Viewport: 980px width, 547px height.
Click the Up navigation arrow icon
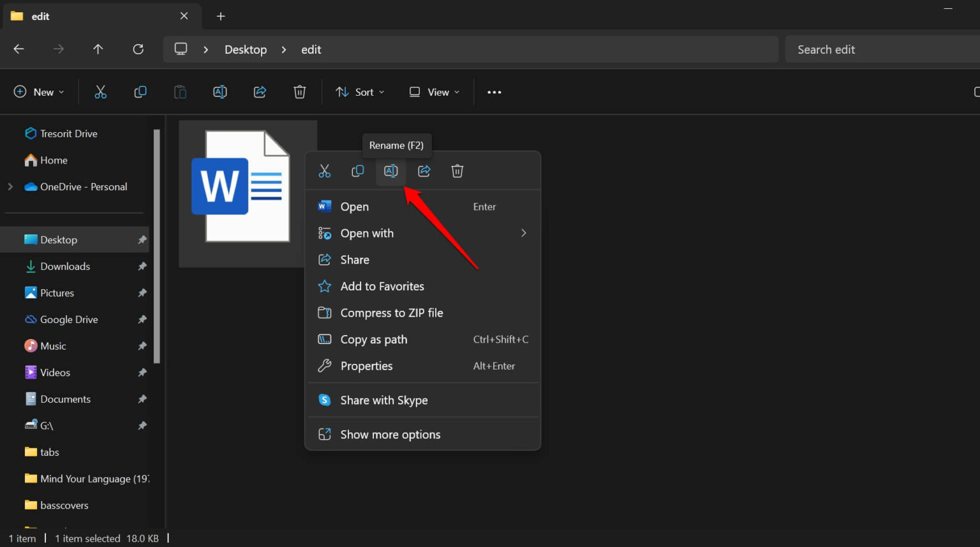click(x=98, y=49)
